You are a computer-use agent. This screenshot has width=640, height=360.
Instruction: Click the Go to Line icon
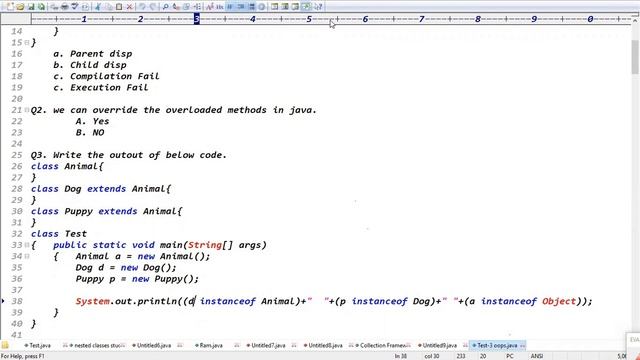197,7
